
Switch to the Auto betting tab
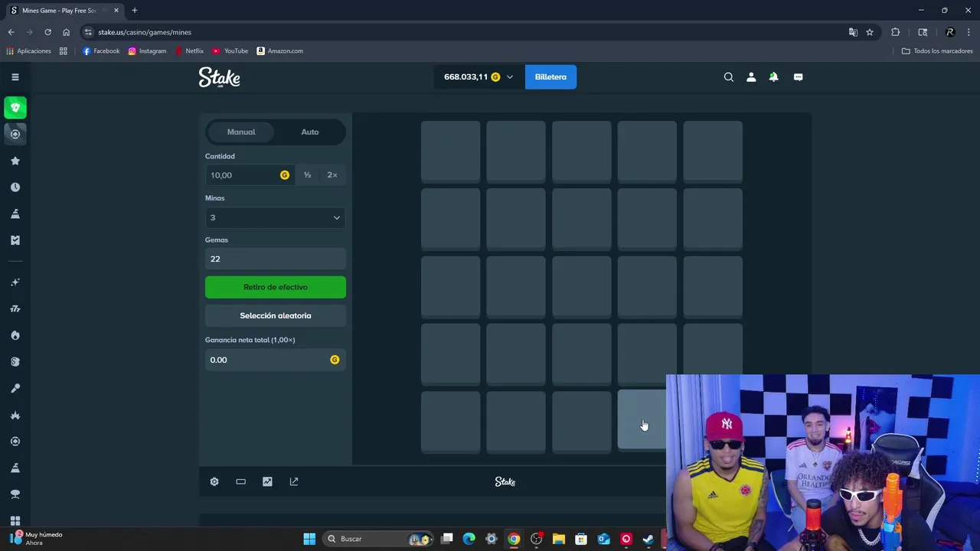click(x=310, y=132)
